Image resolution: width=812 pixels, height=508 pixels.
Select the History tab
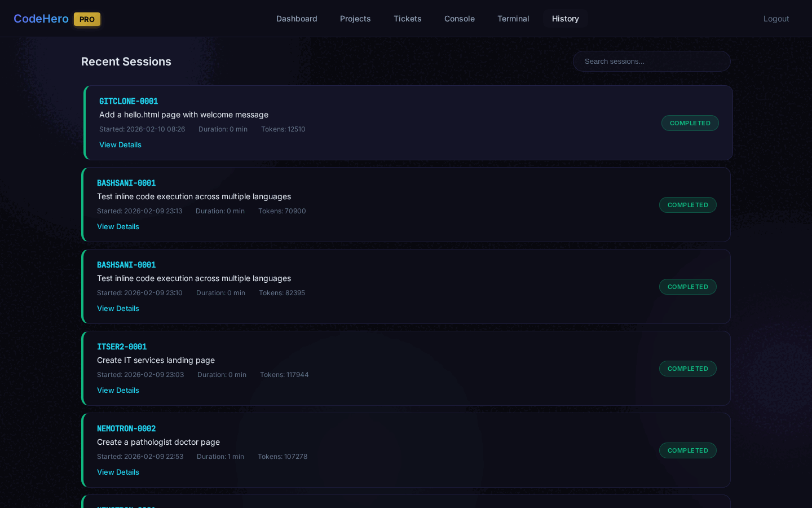[x=565, y=19]
